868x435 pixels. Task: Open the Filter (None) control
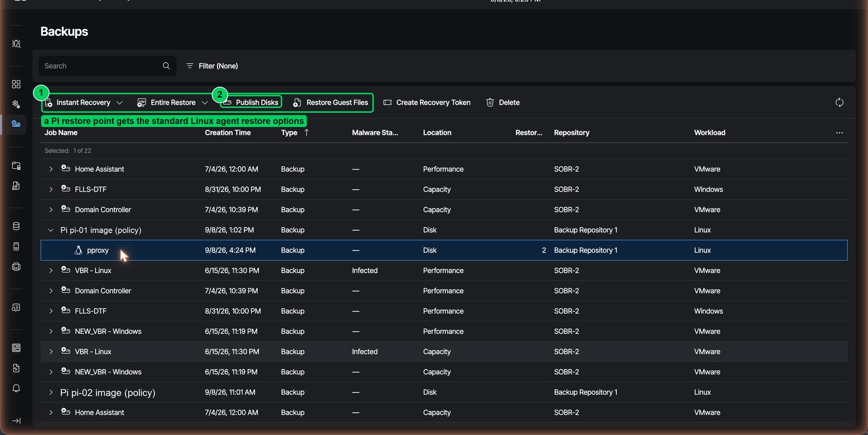point(212,66)
